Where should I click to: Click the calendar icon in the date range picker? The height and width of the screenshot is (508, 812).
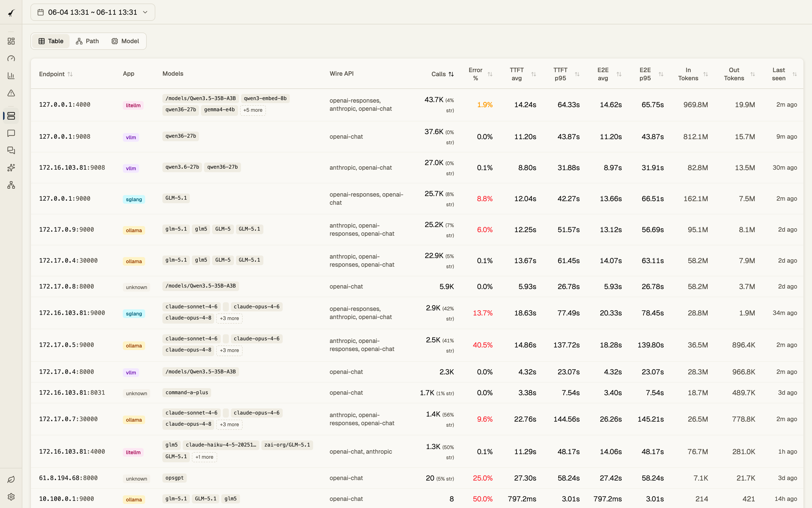pos(41,12)
